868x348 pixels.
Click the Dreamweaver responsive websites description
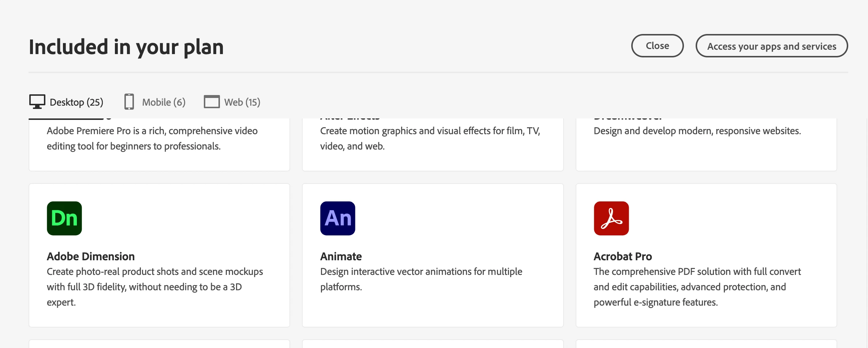[x=697, y=131]
